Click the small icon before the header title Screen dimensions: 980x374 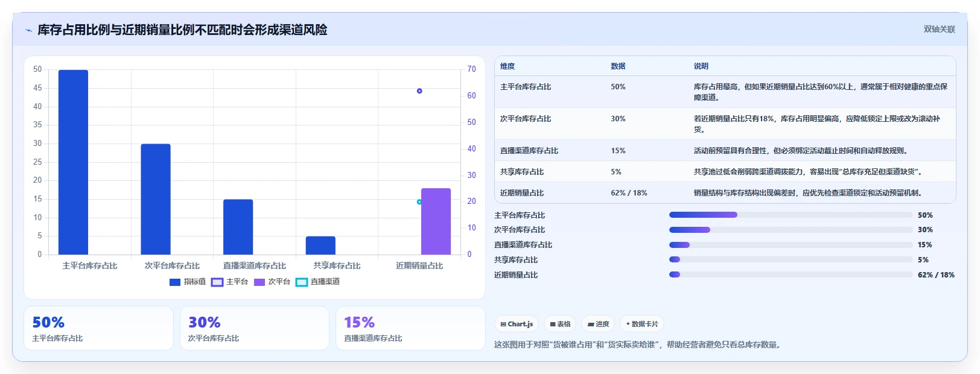point(28,30)
